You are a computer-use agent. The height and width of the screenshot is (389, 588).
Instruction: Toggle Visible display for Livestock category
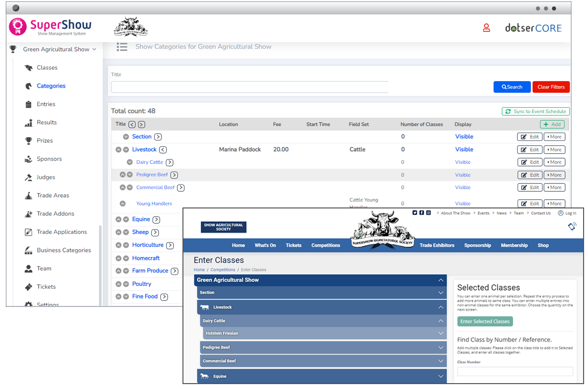coord(464,150)
